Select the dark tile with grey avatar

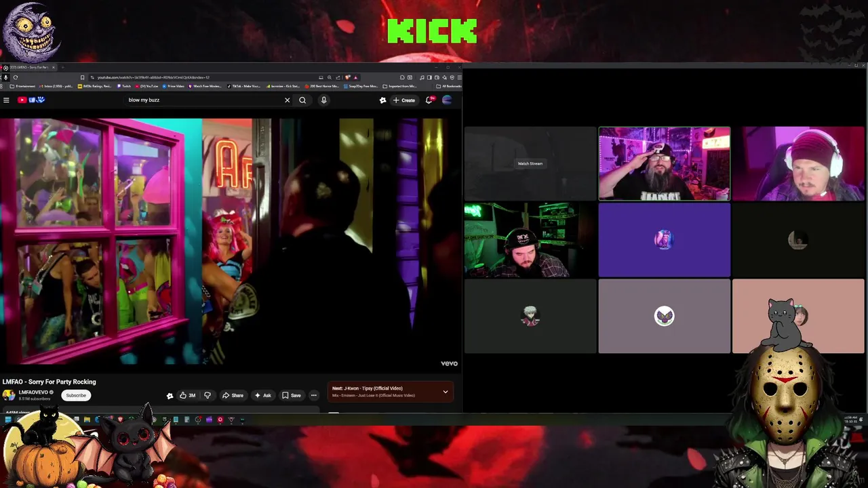(x=798, y=240)
